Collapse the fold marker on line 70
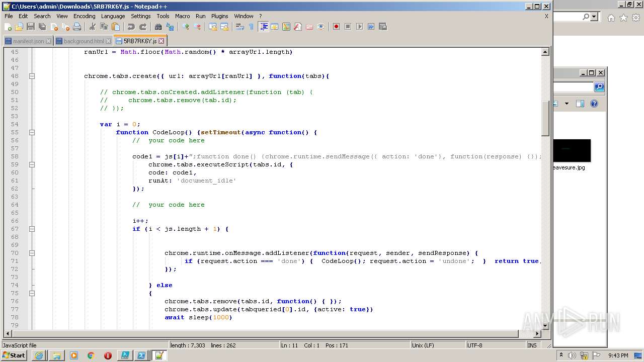 [32, 253]
